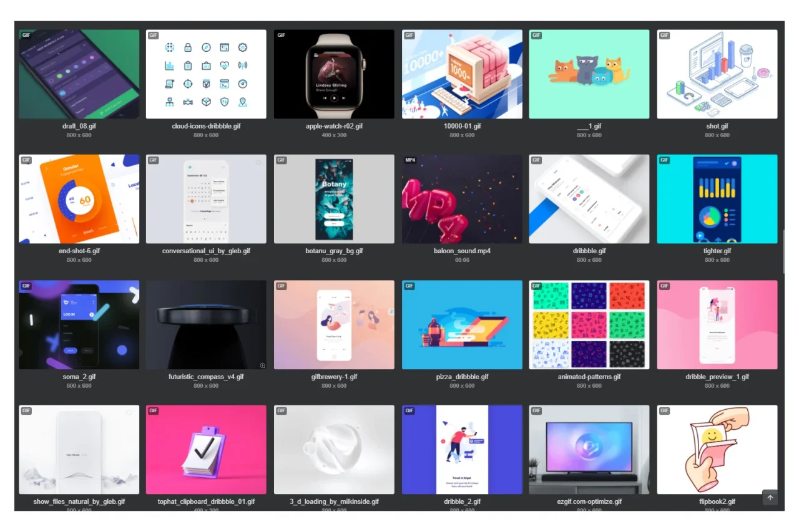The width and height of the screenshot is (799, 532).
Task: Open the shot.gif isometric laptop chart thumbnail
Action: coord(717,74)
